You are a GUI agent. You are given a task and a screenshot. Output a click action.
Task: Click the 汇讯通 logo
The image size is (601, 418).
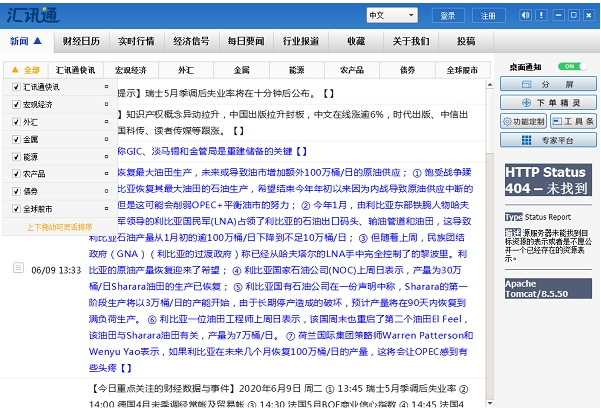(x=33, y=15)
